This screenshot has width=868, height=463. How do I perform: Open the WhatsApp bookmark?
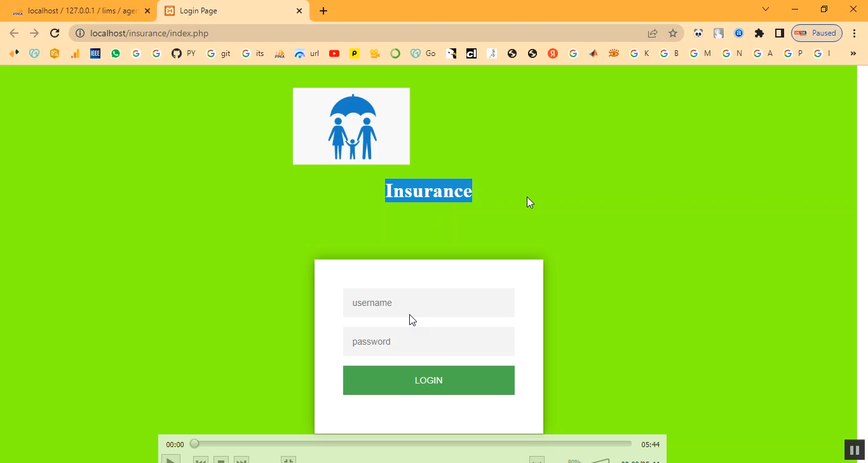click(x=116, y=54)
